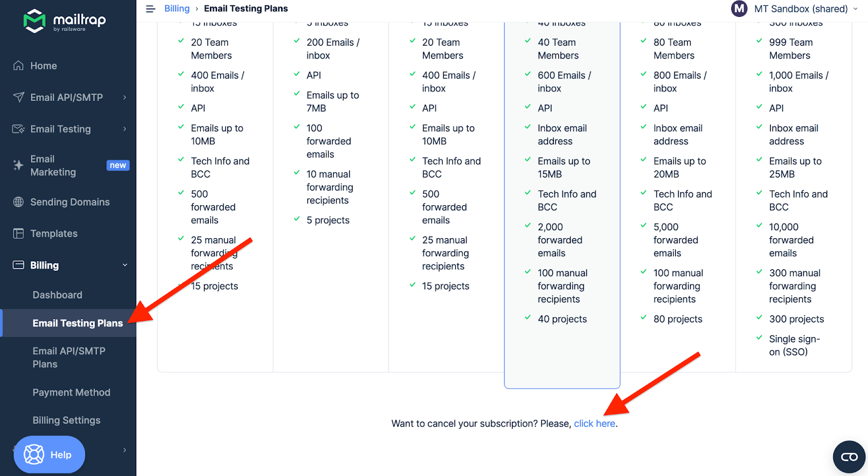This screenshot has height=476, width=868.
Task: Toggle the hamburger sidebar menu
Action: coord(151,9)
